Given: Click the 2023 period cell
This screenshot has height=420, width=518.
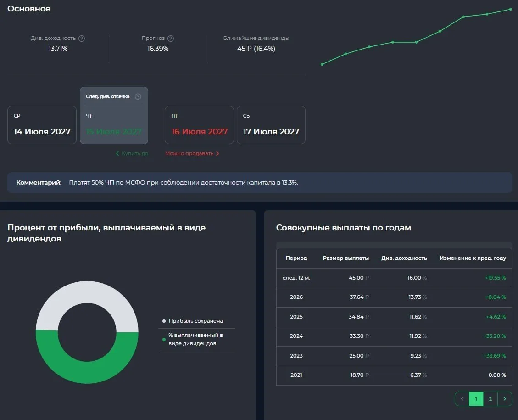Looking at the screenshot, I should [x=296, y=356].
